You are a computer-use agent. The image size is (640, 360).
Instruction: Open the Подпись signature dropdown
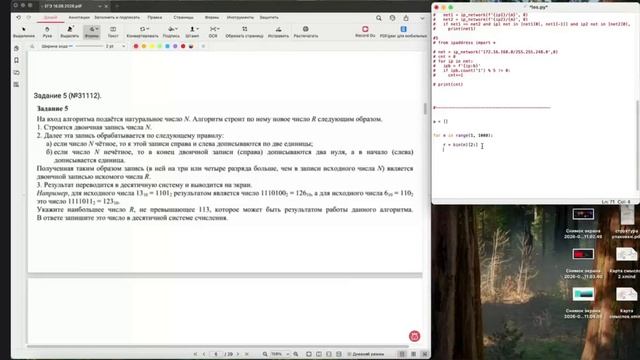[x=171, y=32]
